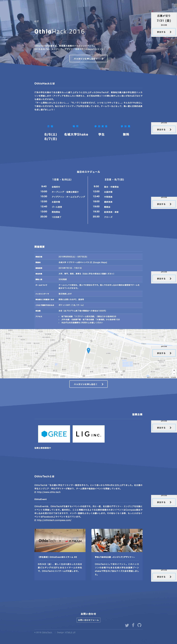Image resolution: width=177 pixels, height=644 pixels.
Task: Open the HTML5 UP design credit link
Action: 70,633
